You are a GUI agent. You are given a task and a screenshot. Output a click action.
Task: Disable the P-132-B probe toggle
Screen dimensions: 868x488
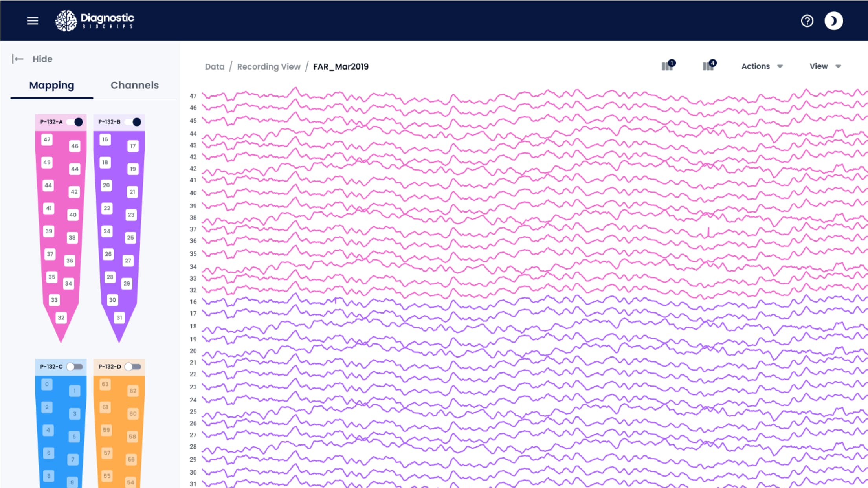133,122
